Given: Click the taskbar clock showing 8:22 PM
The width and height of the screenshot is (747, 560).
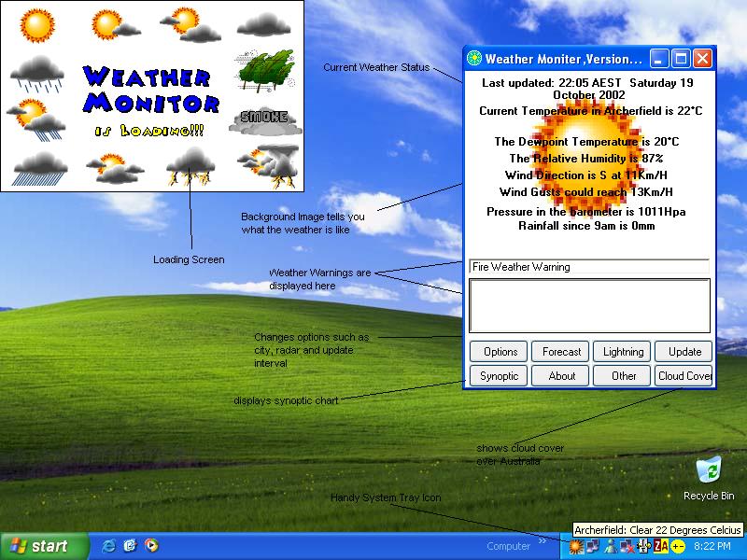Looking at the screenshot, I should (712, 546).
